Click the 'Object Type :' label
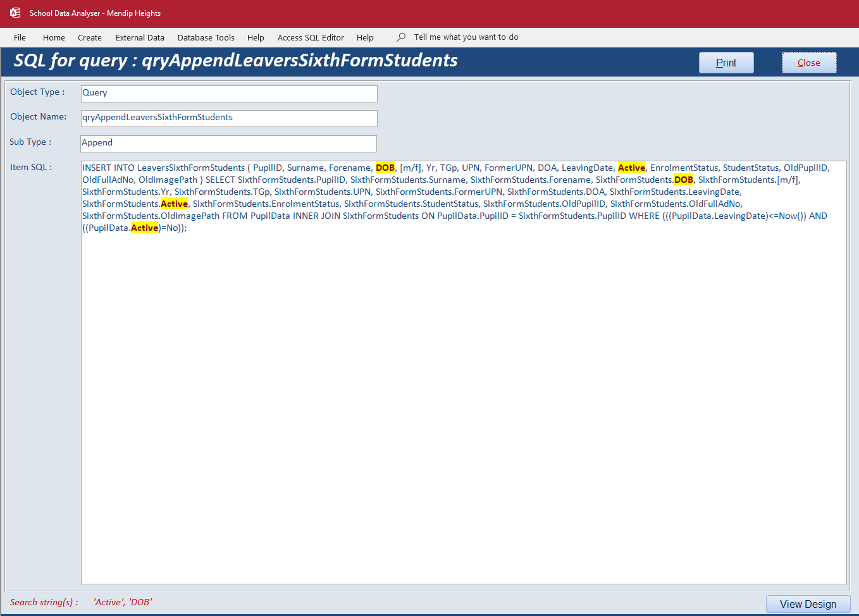 (37, 92)
